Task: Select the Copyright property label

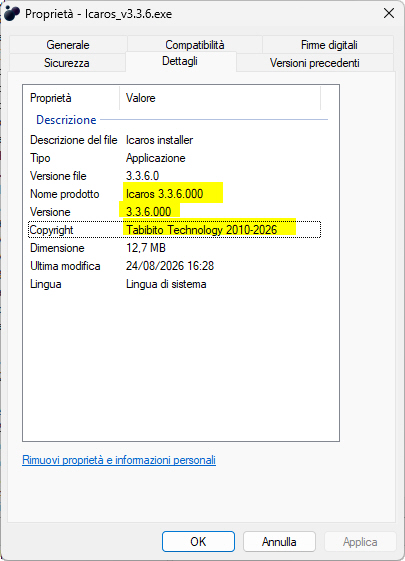Action: point(52,230)
